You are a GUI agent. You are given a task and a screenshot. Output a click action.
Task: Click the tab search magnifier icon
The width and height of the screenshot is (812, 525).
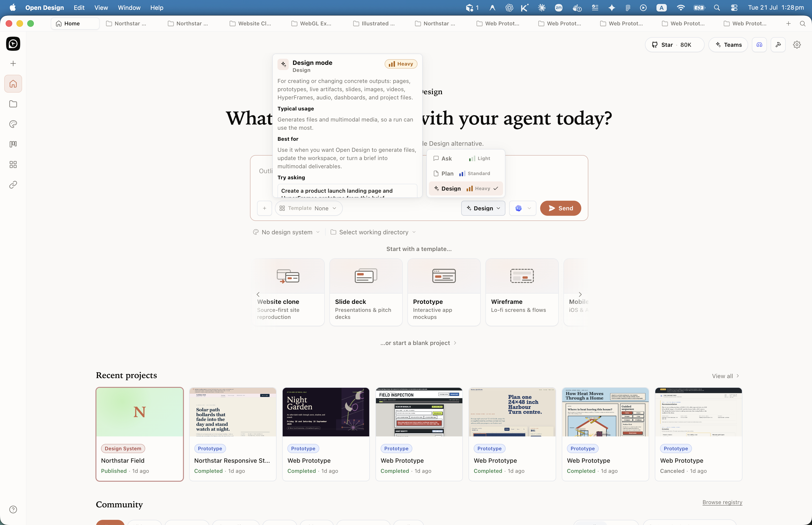coord(802,24)
